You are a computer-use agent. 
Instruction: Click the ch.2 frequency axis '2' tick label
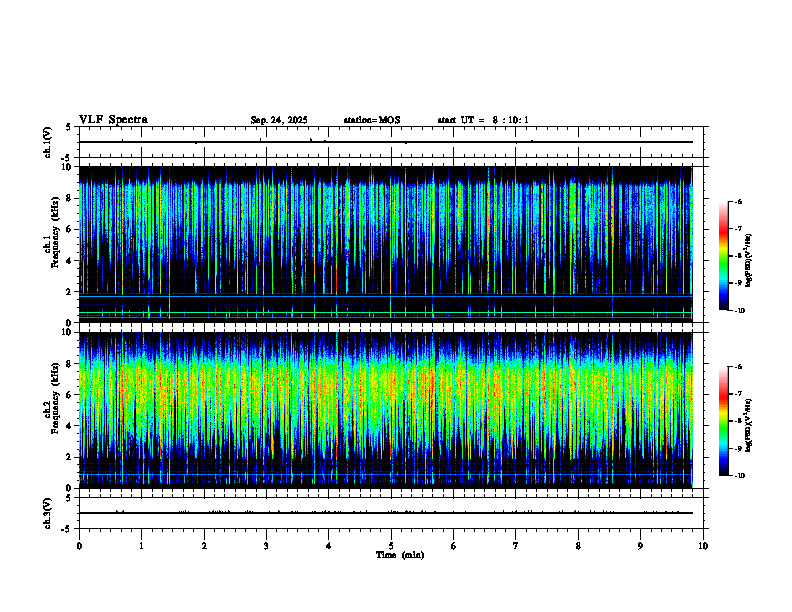[x=71, y=457]
